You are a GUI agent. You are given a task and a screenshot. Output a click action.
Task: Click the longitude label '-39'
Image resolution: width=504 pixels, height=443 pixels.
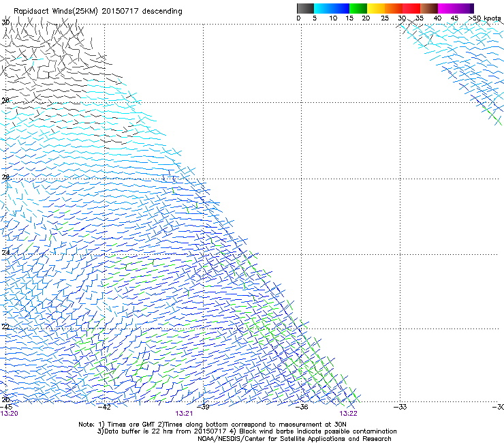[203, 407]
